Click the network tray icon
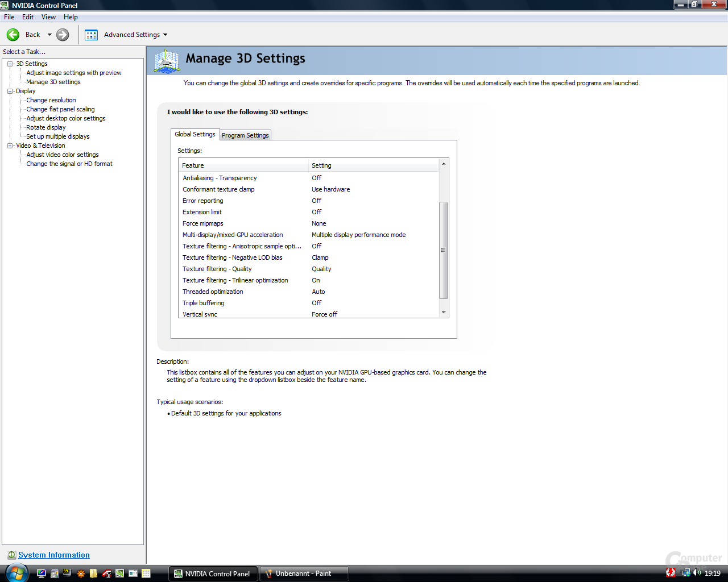This screenshot has width=728, height=582. pos(686,573)
